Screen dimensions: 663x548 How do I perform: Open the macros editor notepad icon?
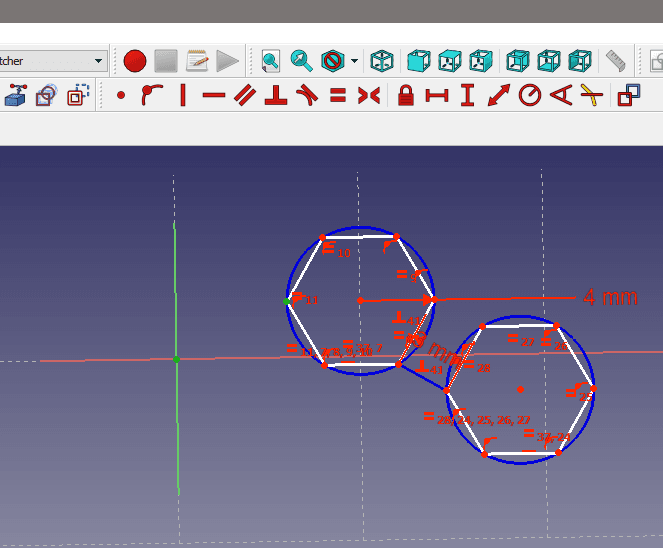(x=197, y=61)
